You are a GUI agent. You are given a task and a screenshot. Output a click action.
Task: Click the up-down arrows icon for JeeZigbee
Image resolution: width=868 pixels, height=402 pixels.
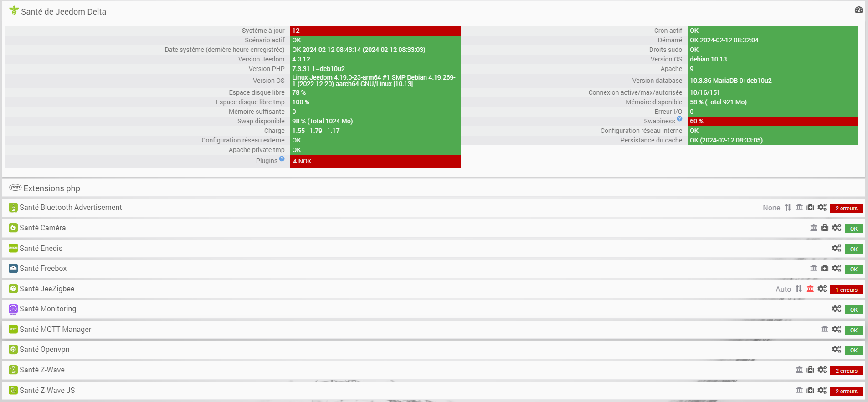(799, 289)
